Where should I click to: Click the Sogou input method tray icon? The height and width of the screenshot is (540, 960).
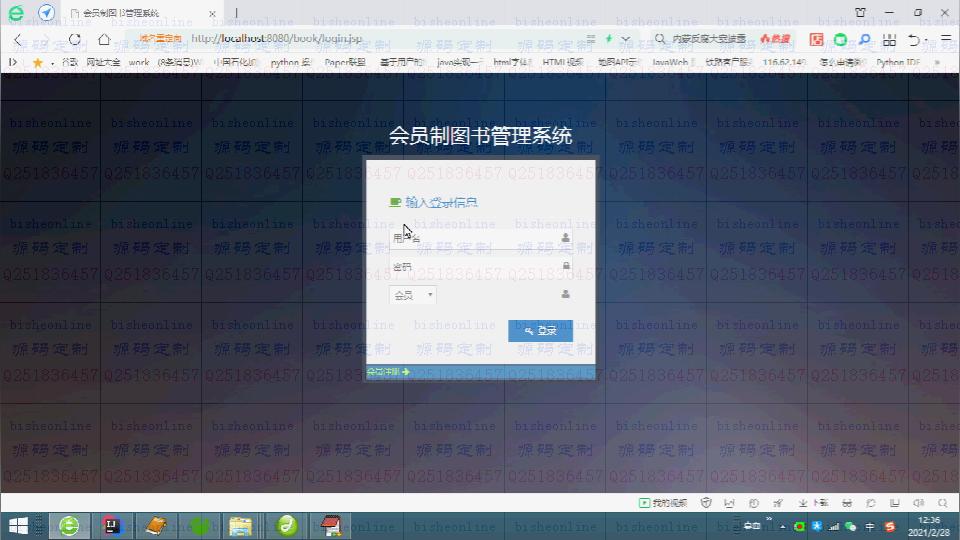(890, 527)
